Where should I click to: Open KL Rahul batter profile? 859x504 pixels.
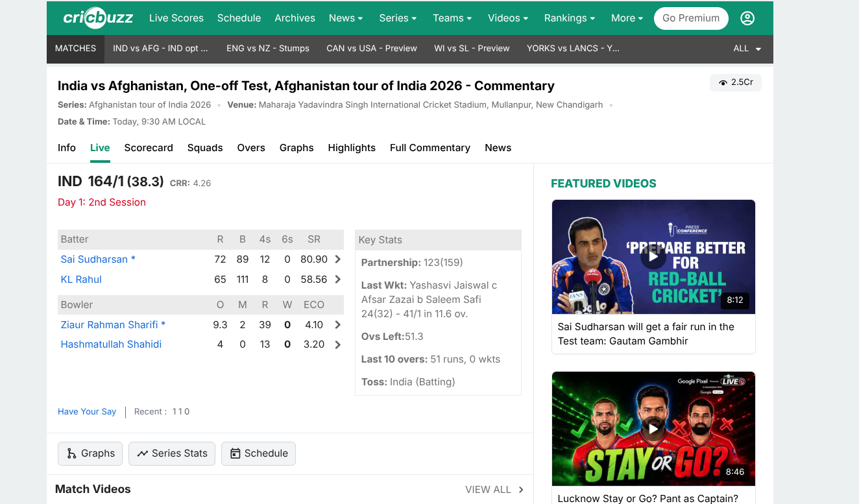coord(81,280)
